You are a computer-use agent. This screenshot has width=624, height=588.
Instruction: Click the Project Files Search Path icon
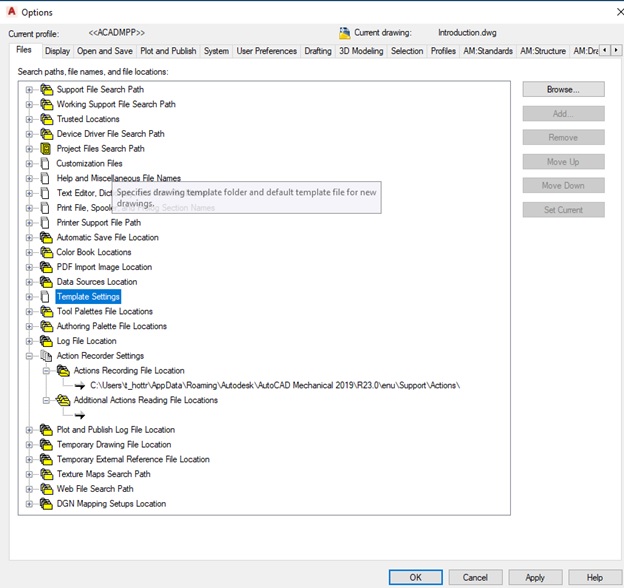[46, 149]
